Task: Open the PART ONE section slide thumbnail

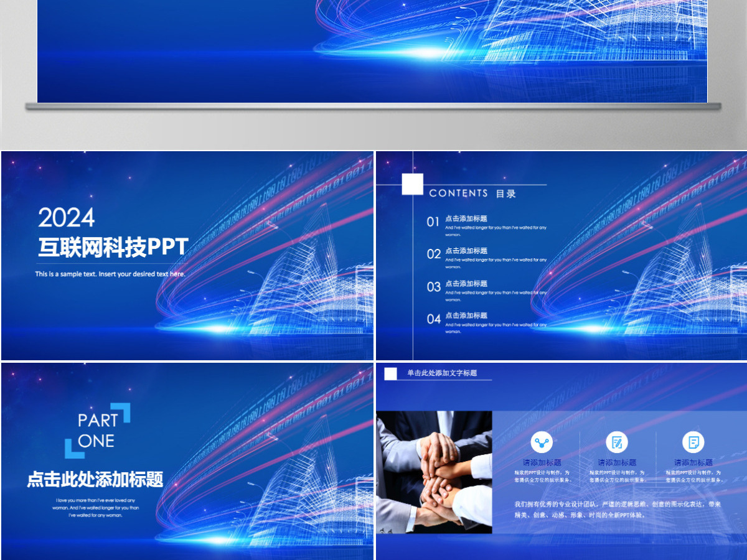Action: 187,461
